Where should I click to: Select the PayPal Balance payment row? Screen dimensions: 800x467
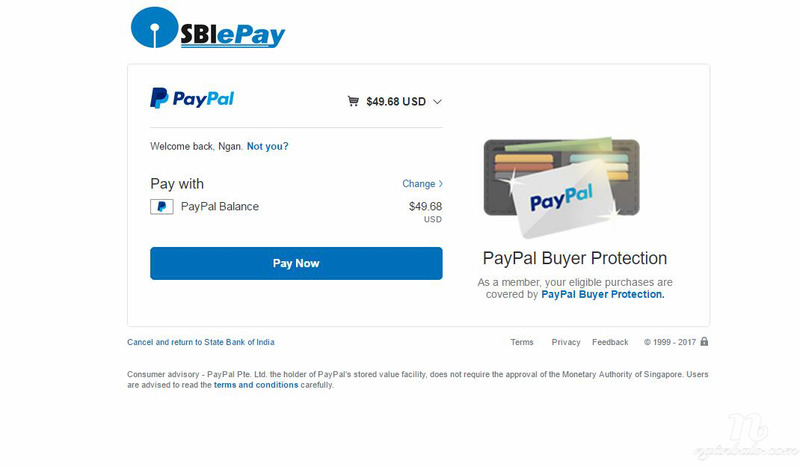296,211
